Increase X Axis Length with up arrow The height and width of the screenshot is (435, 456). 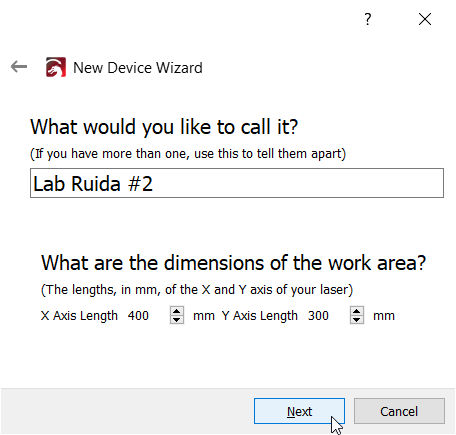point(177,311)
